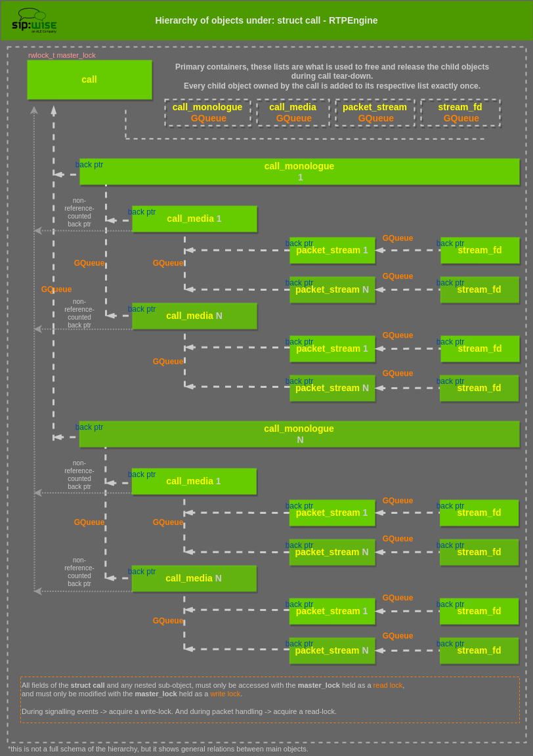This screenshot has height=756, width=533.
Task: Select call_media 1 under call_monologue N
Action: [194, 481]
